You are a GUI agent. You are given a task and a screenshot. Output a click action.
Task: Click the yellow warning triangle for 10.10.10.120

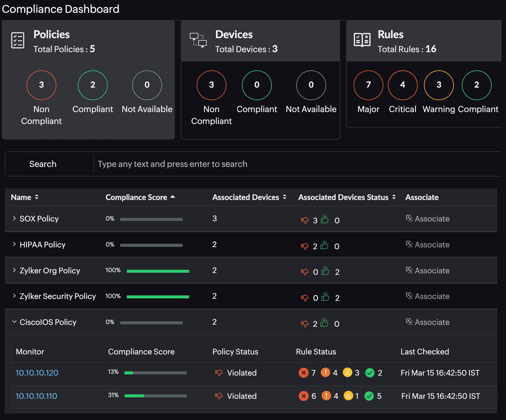348,373
